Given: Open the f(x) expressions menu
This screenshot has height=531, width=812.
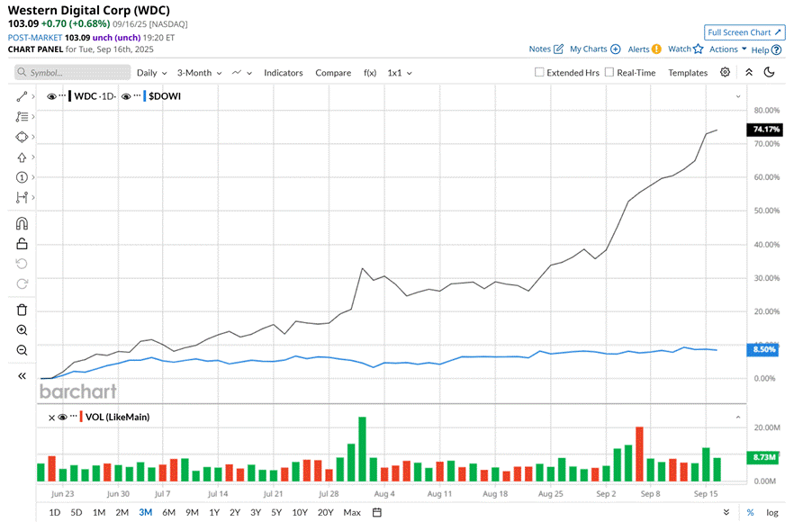Looking at the screenshot, I should [370, 73].
